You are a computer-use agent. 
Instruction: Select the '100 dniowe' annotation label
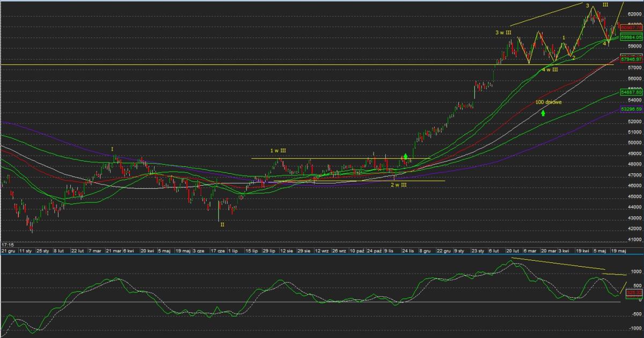(548, 102)
